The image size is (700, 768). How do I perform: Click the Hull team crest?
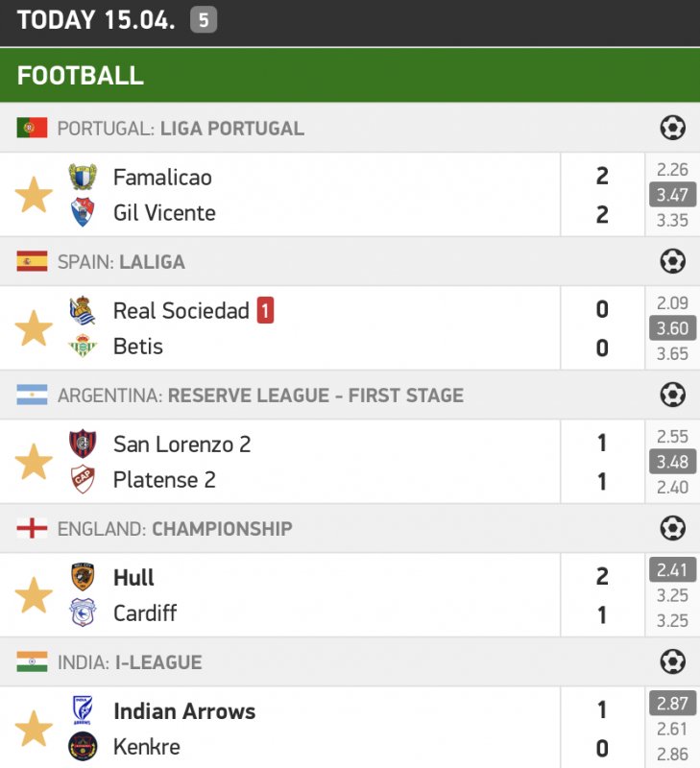coord(83,577)
